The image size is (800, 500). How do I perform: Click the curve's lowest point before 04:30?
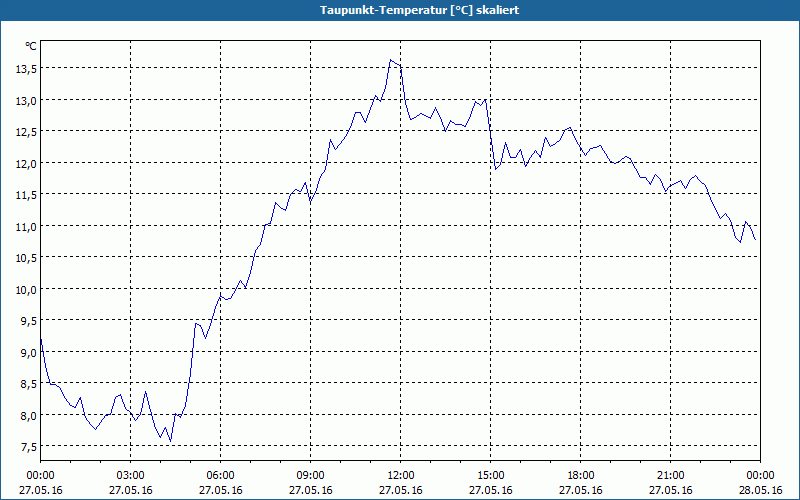170,441
